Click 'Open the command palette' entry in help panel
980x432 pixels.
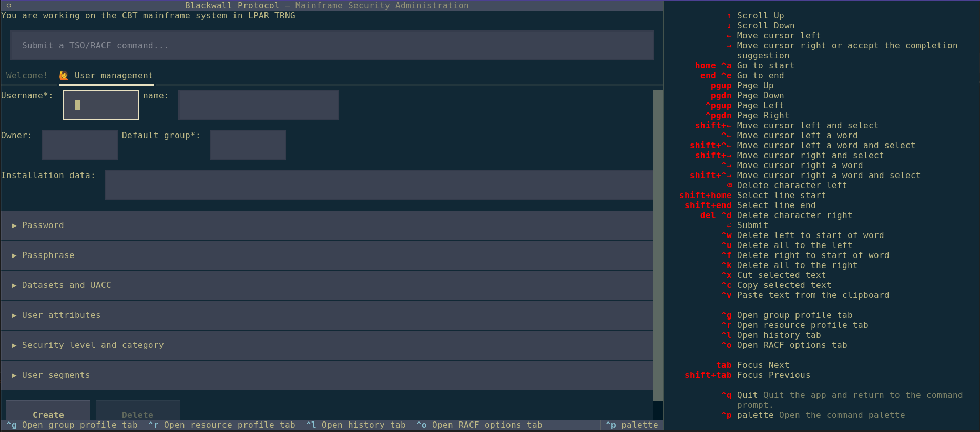(x=842, y=415)
